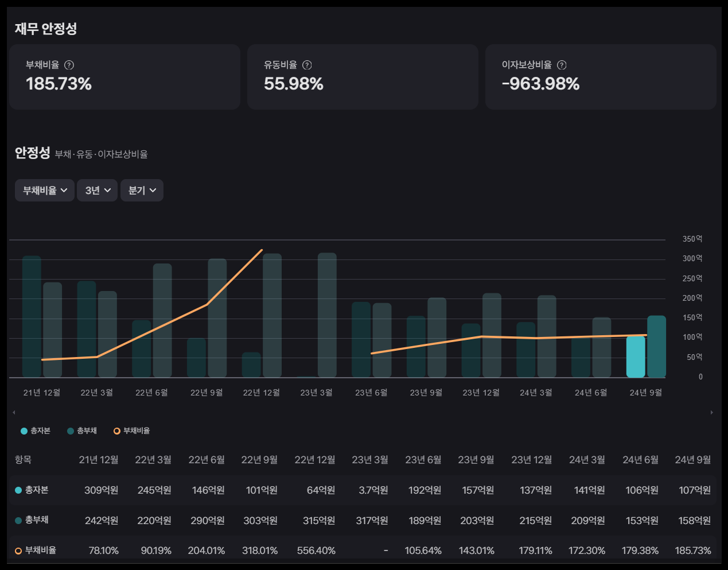Screen dimensions: 728x570
Task: Click the 309억원 총자본 cell
Action: coord(101,490)
